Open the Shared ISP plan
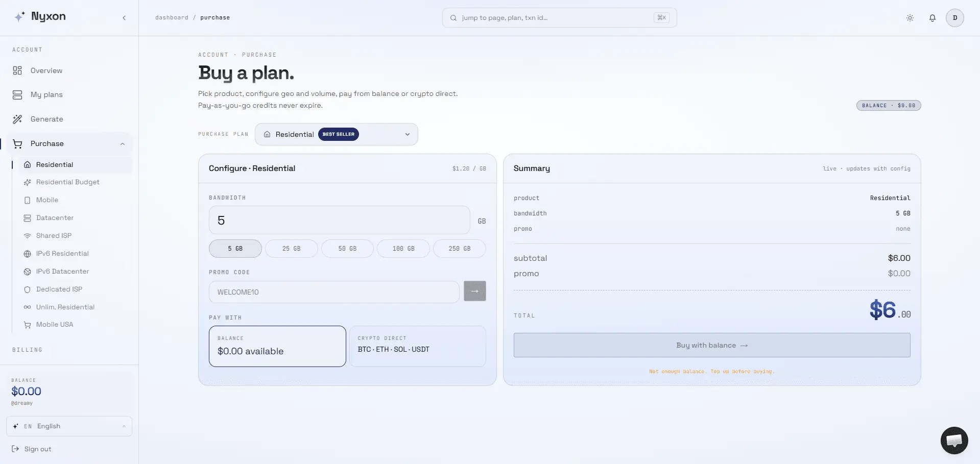The height and width of the screenshot is (464, 980). pos(75,236)
